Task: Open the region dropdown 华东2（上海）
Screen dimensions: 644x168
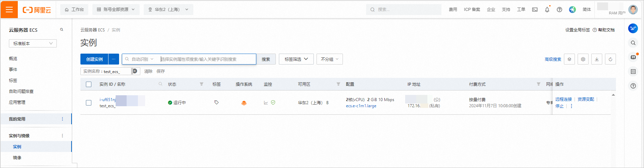Action: point(168,10)
